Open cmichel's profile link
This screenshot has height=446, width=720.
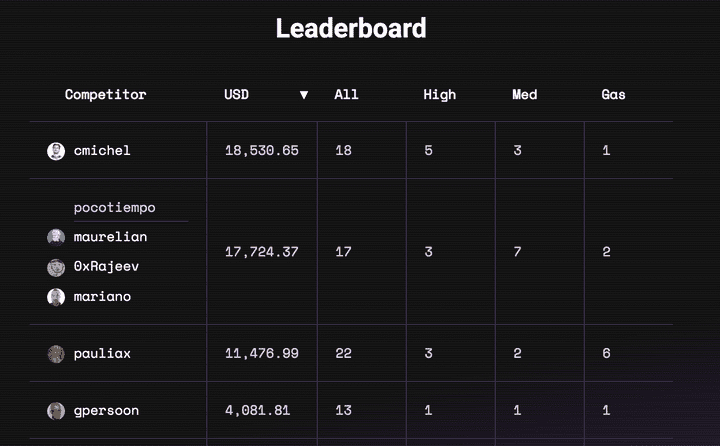pyautogui.click(x=102, y=151)
